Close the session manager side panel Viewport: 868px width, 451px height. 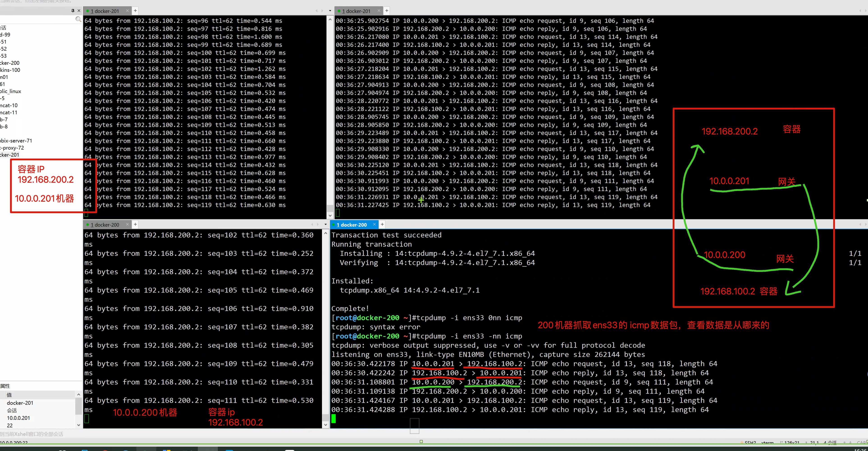(x=79, y=11)
